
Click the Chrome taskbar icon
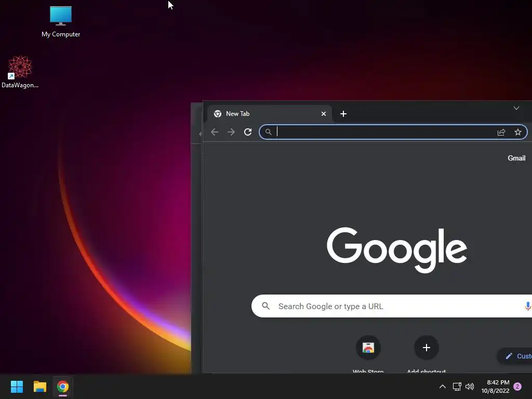tap(63, 387)
